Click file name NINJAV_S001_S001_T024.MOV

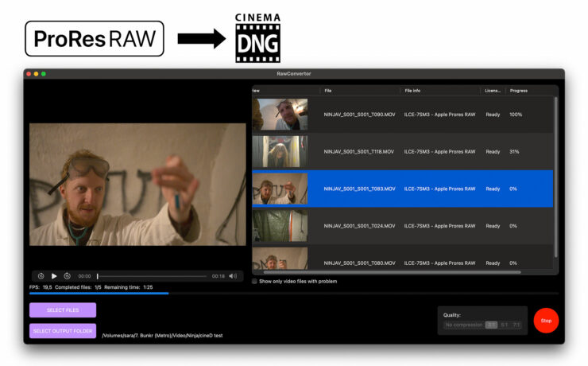[359, 226]
